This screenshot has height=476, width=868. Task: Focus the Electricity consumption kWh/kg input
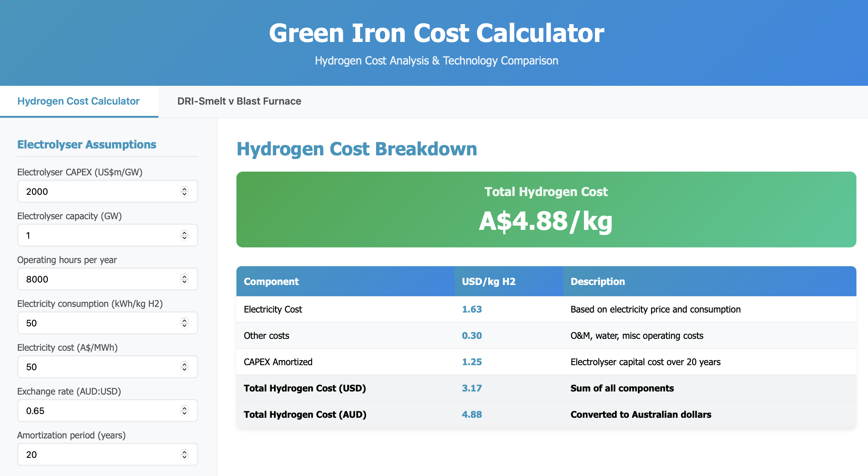pos(98,323)
